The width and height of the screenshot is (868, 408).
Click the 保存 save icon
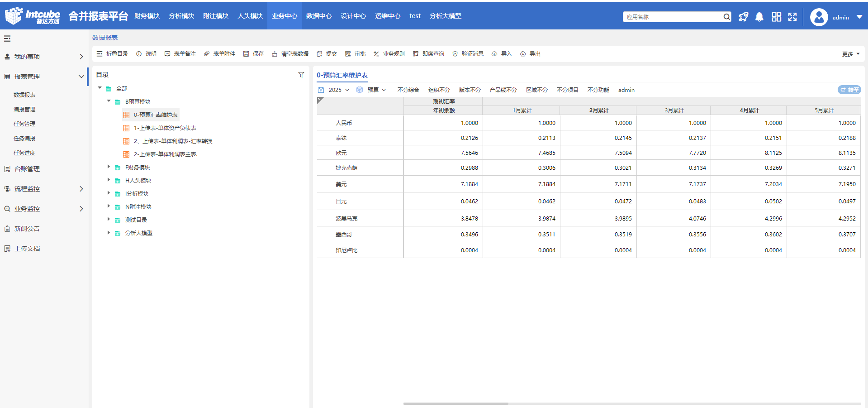[253, 53]
